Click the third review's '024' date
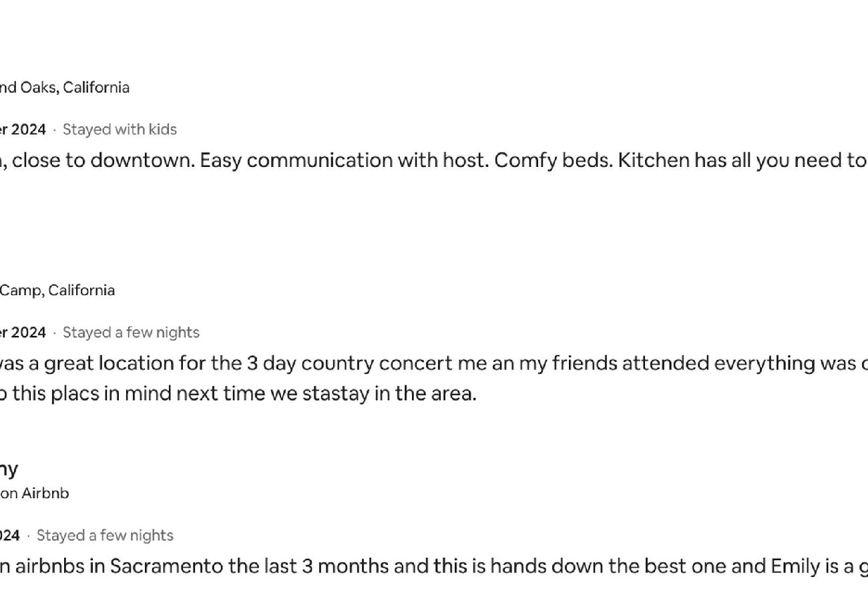Image resolution: width=868 pixels, height=601 pixels. click(10, 536)
